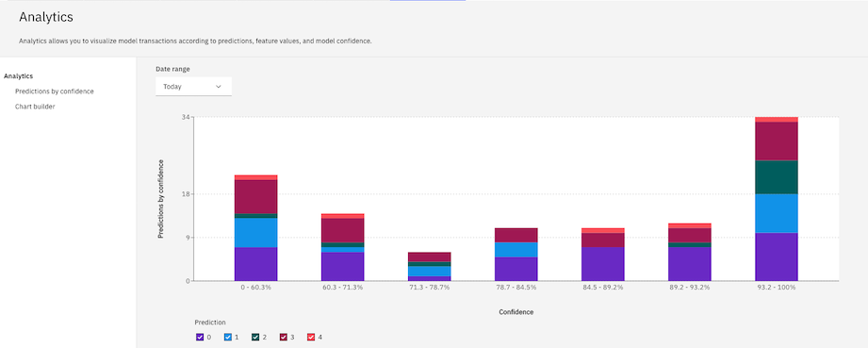The width and height of the screenshot is (868, 348).
Task: Select the Analytics sidebar heading
Action: coord(18,75)
